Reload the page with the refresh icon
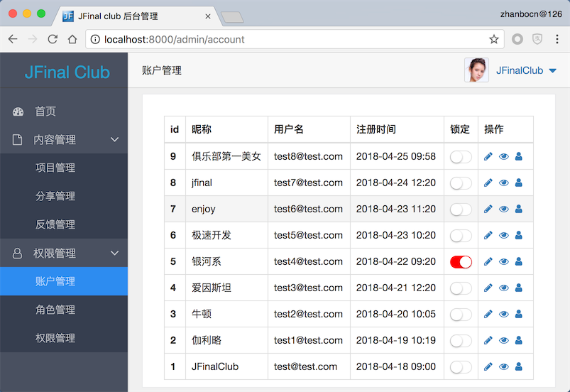 coord(53,39)
